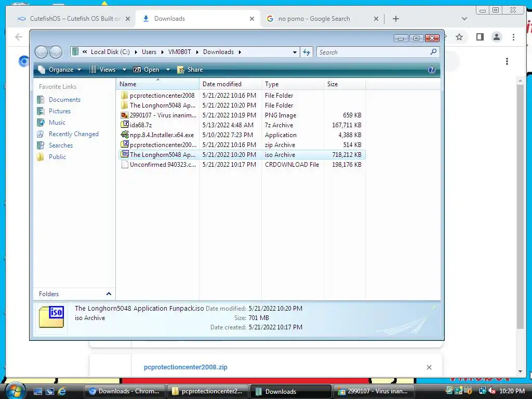Click the Share toolbar button
This screenshot has width=532, height=399.
click(190, 70)
